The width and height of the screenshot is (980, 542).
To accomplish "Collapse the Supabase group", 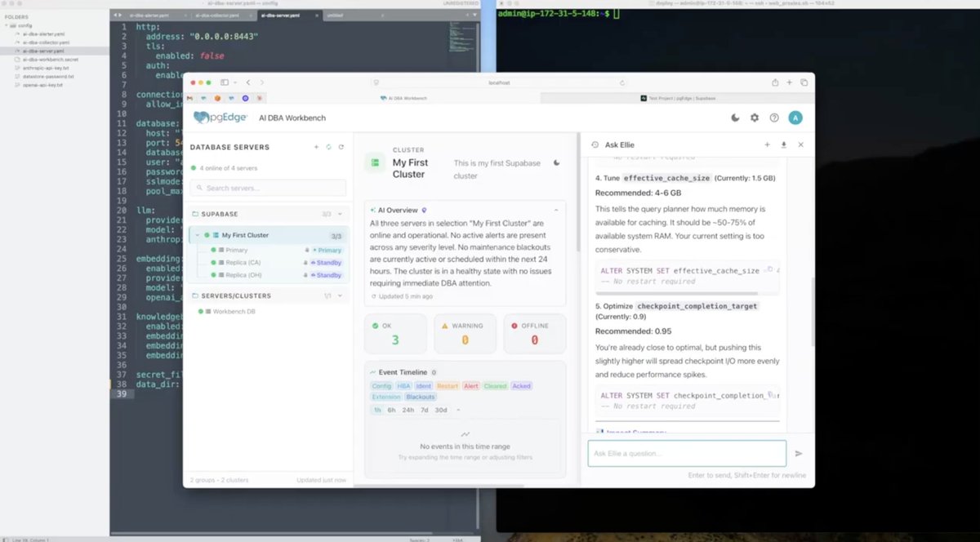I will [x=341, y=214].
